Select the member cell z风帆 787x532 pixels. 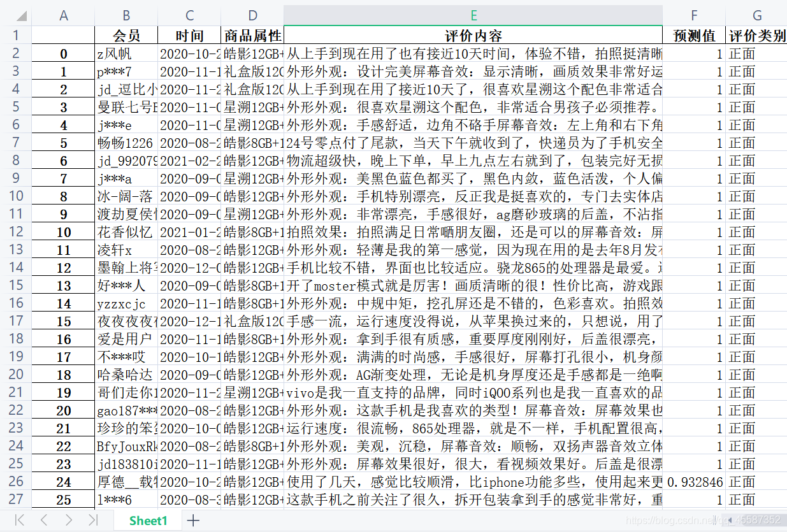point(126,54)
